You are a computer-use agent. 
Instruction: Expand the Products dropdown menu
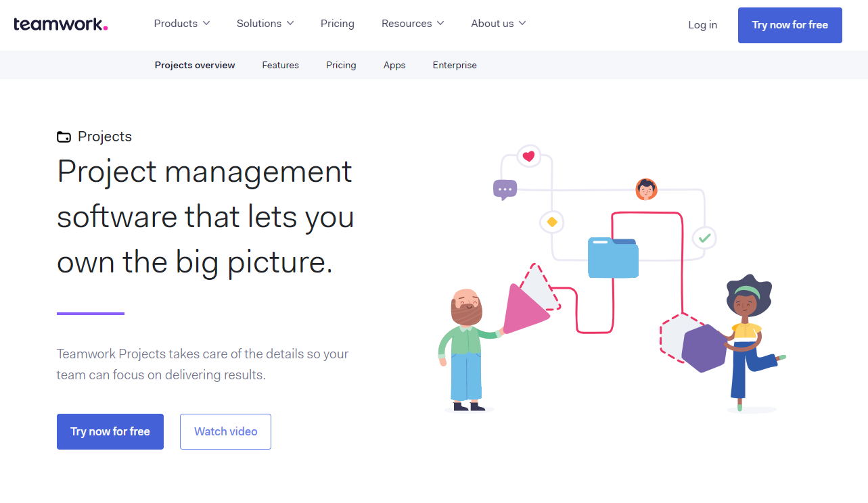(182, 24)
